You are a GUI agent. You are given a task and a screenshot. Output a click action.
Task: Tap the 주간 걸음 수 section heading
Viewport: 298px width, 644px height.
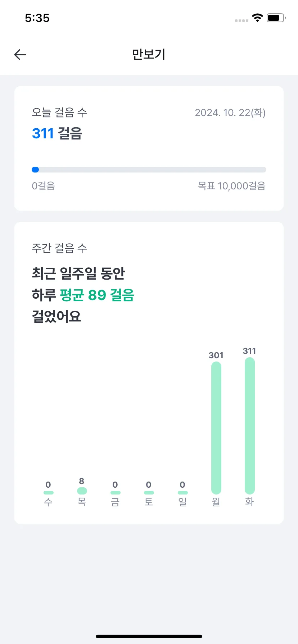click(x=59, y=248)
